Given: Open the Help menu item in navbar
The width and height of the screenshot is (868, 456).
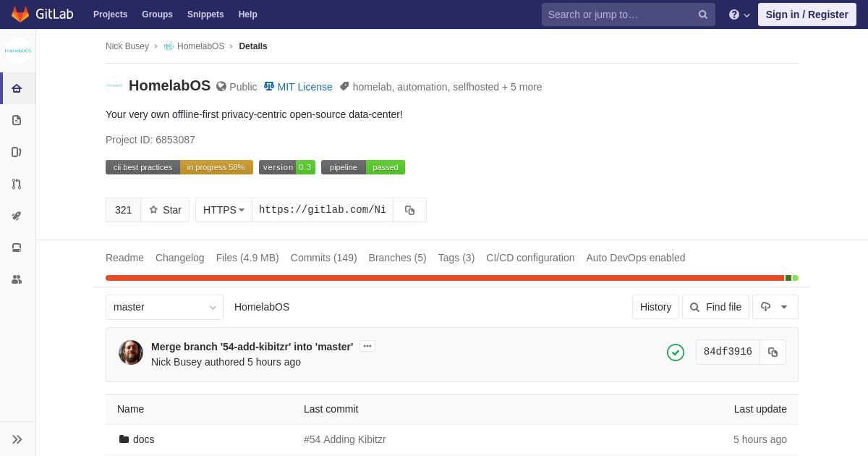Looking at the screenshot, I should (x=247, y=14).
